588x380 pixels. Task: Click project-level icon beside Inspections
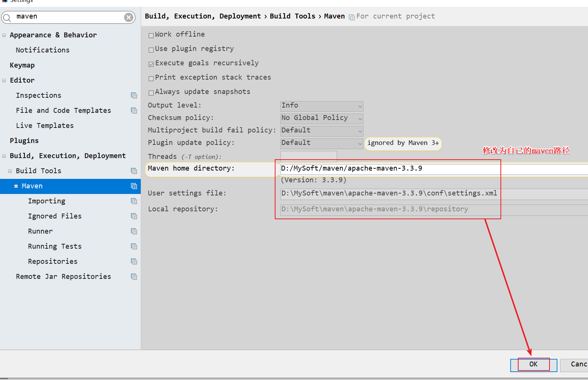click(134, 95)
